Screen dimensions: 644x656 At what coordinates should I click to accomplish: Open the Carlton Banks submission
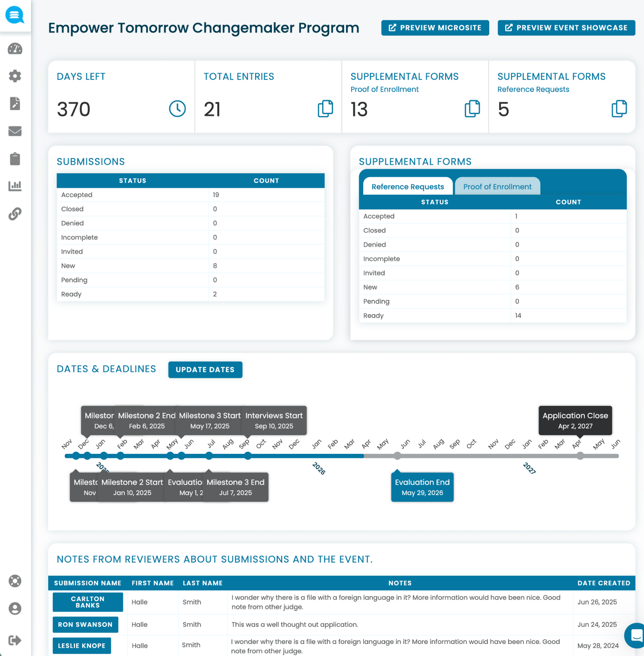tap(87, 602)
